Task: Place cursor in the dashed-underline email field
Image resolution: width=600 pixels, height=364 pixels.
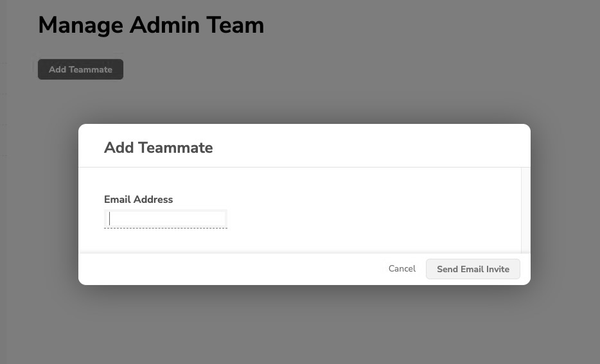Action: tap(166, 219)
